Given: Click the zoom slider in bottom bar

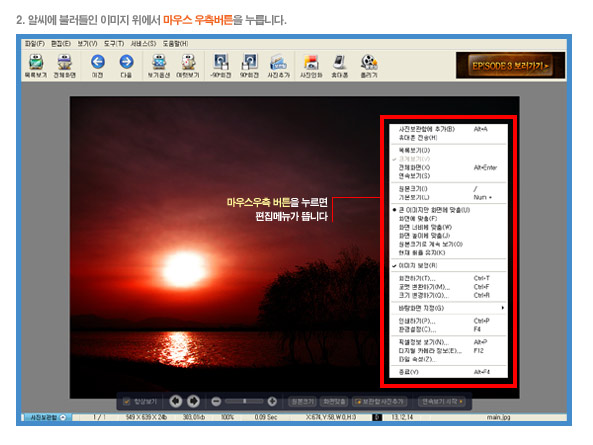Looking at the screenshot, I should pyautogui.click(x=244, y=401).
